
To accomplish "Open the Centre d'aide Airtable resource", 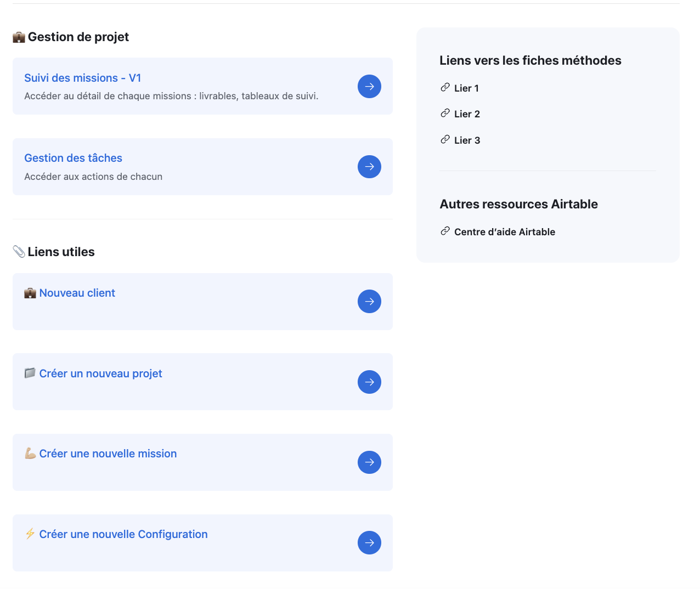I will point(504,231).
